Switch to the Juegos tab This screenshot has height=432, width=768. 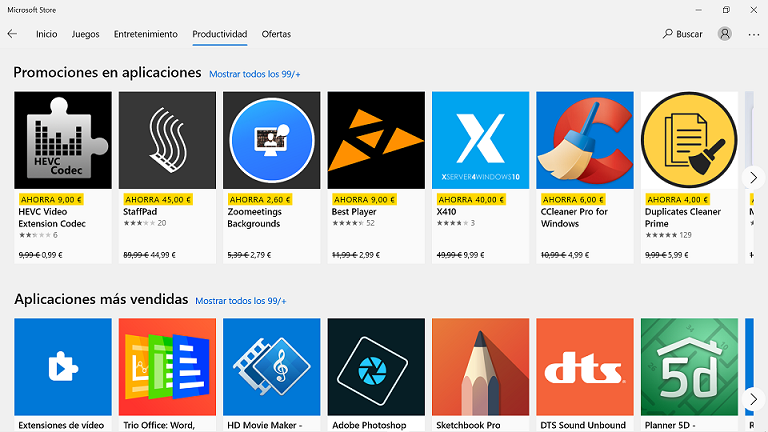point(85,34)
